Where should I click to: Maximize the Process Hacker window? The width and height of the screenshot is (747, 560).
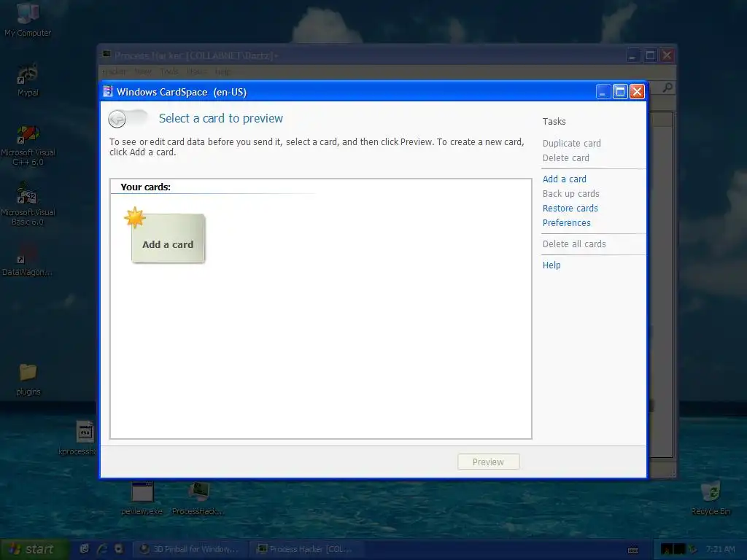click(650, 55)
